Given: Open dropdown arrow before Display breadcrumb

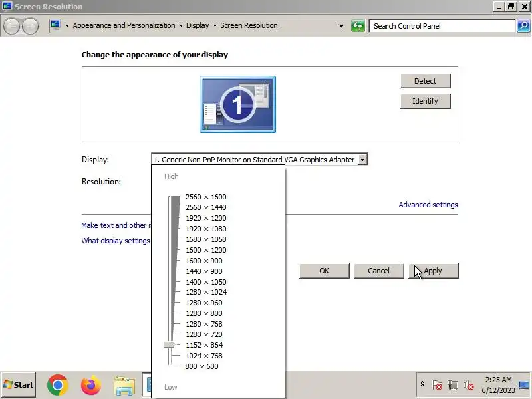Looking at the screenshot, I should point(181,25).
